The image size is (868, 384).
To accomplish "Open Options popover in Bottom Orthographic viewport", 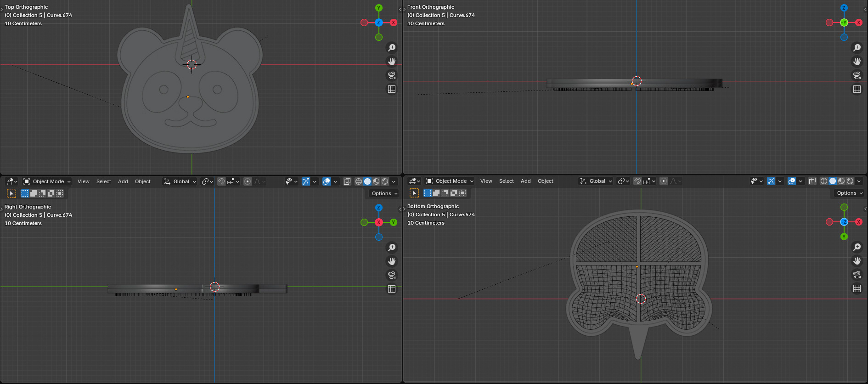I will pyautogui.click(x=850, y=193).
